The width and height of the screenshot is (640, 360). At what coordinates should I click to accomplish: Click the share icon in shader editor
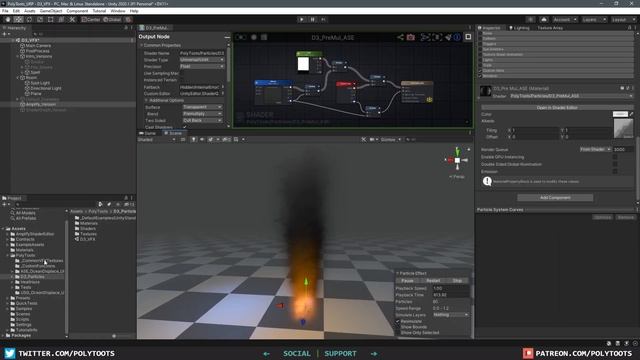pos(400,37)
